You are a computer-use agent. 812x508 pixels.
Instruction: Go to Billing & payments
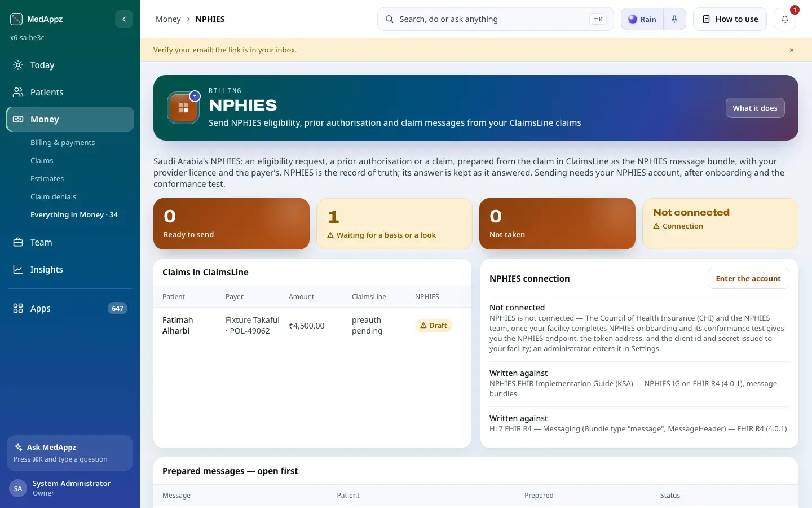click(x=63, y=142)
